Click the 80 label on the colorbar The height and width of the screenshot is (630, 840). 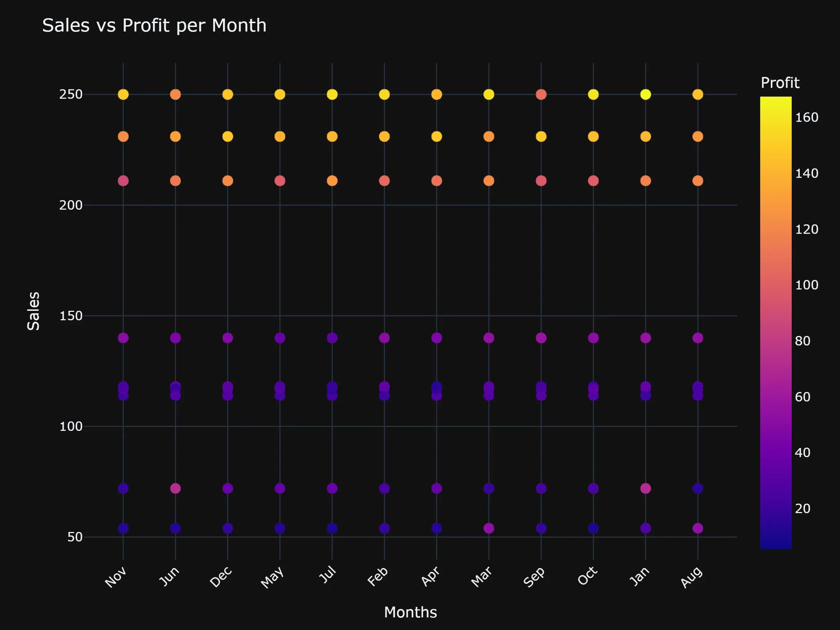(803, 341)
